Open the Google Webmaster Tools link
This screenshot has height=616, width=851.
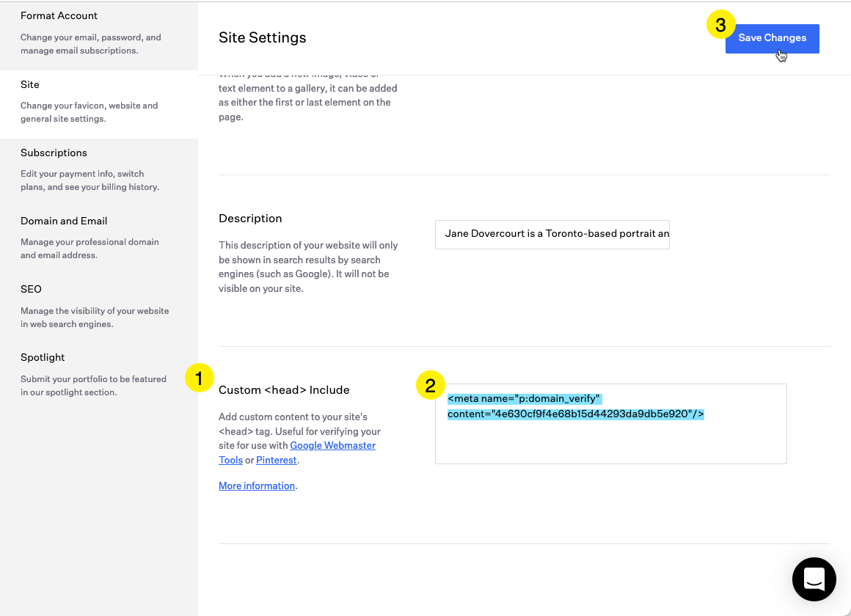point(333,445)
